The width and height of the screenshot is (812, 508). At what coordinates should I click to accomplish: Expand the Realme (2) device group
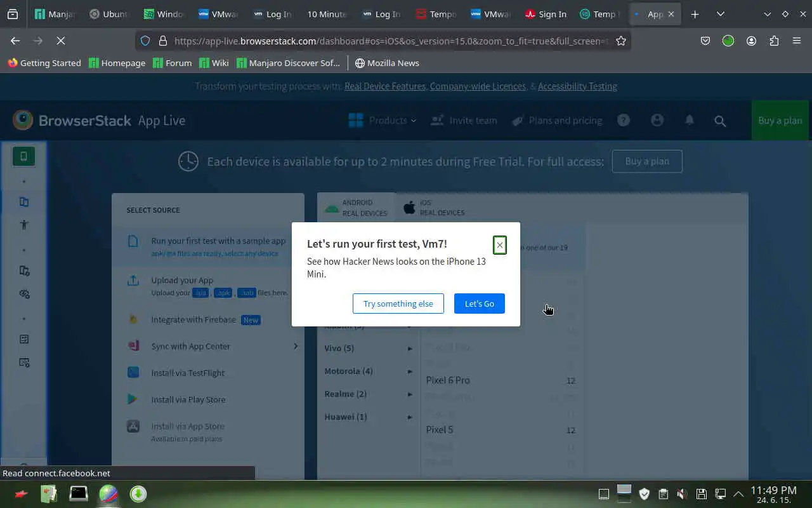pyautogui.click(x=369, y=394)
